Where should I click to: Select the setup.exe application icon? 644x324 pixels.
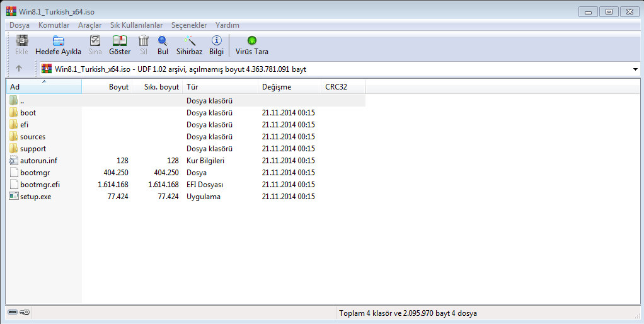(14, 196)
